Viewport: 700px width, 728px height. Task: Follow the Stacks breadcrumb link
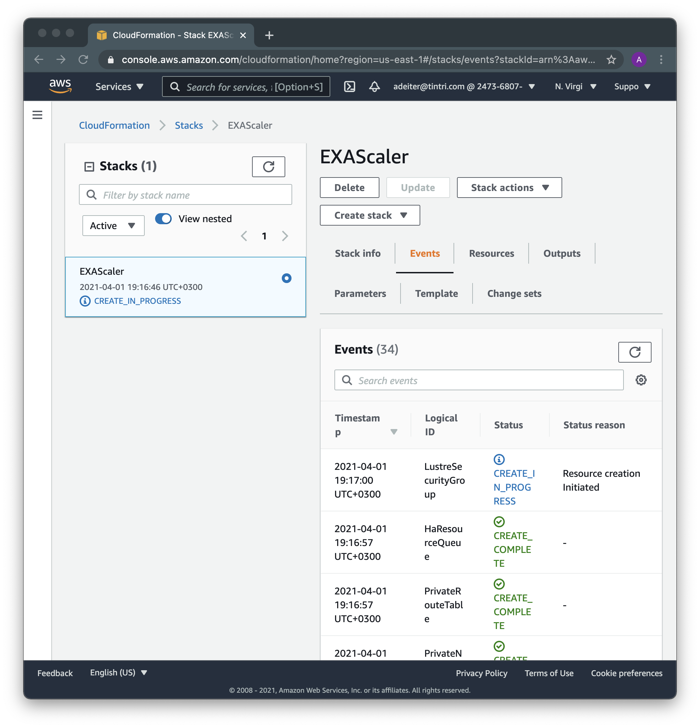click(x=189, y=126)
